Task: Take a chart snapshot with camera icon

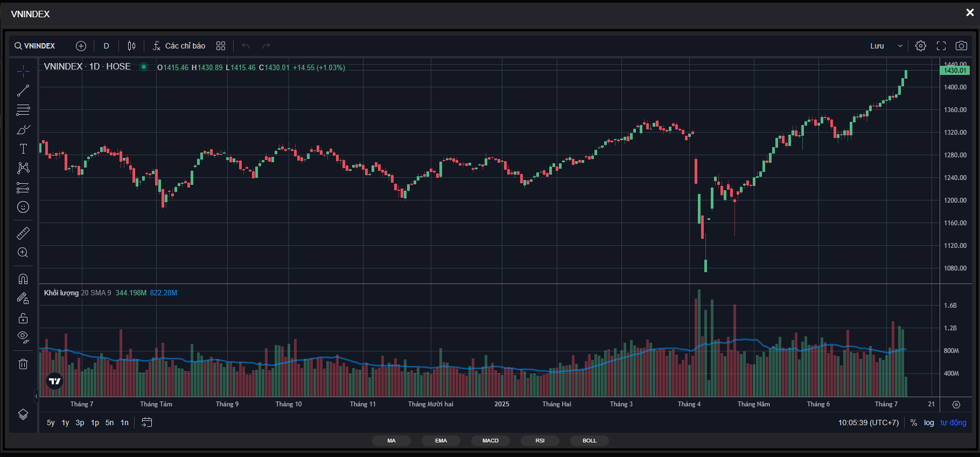Action: coord(961,46)
